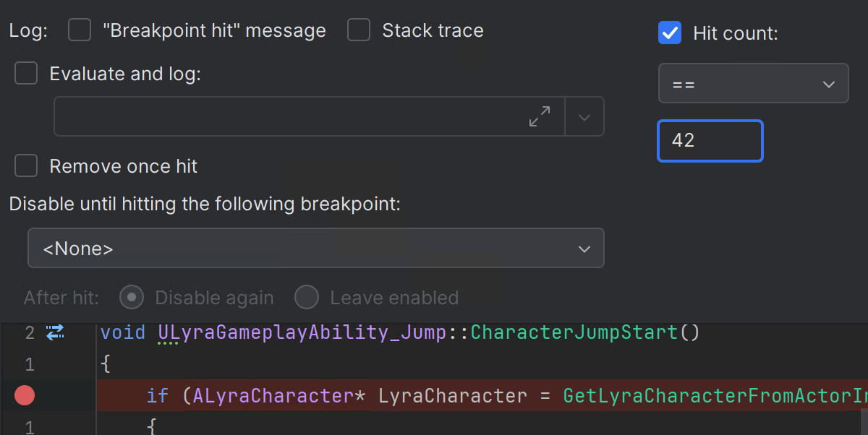The height and width of the screenshot is (435, 868).
Task: Select the Disable again radio button
Action: click(x=132, y=297)
